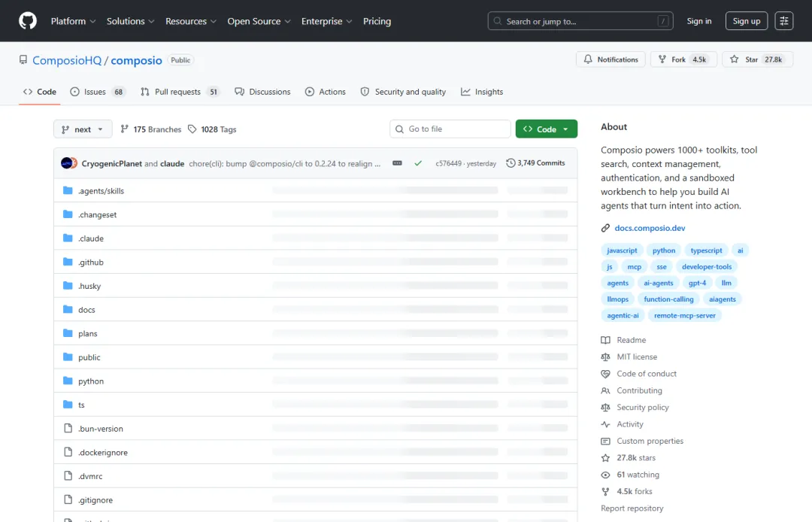Open the Issues tab
This screenshot has height=522, width=812.
point(98,92)
